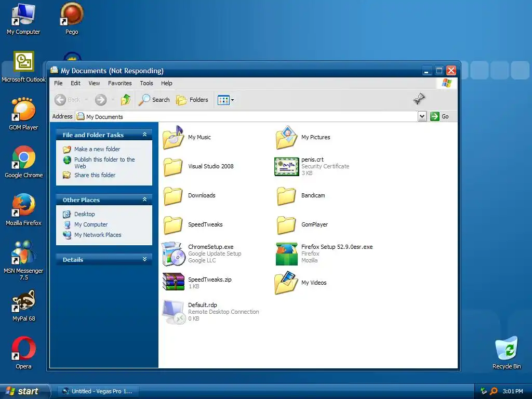
Task: Click the magnifier system tray icon
Action: coord(494,391)
